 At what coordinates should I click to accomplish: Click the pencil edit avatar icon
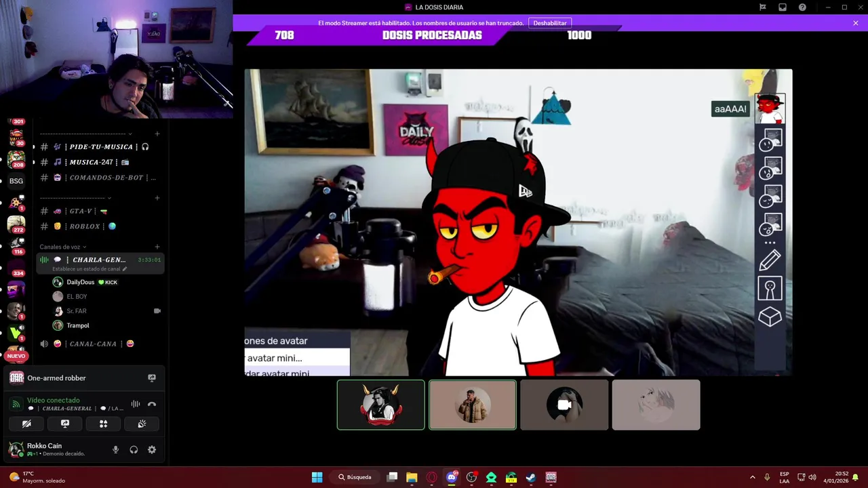click(770, 260)
